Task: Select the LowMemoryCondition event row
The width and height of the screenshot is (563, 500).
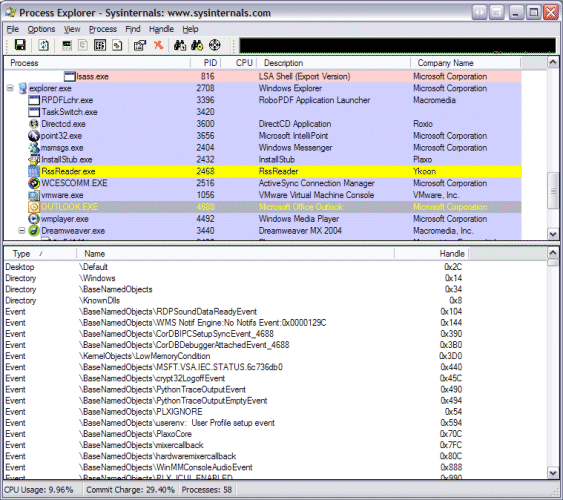Action: coord(233,356)
